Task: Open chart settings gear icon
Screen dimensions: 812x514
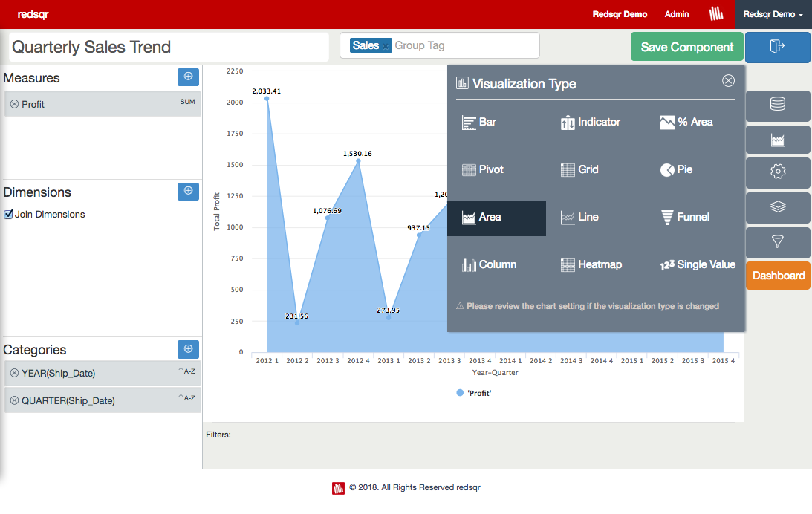Action: click(777, 172)
